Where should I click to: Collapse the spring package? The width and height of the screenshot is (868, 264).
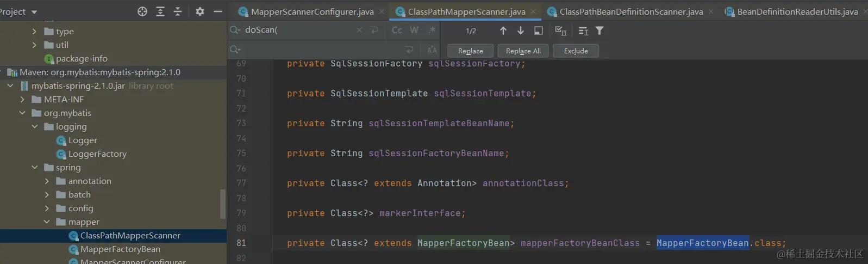click(x=34, y=168)
